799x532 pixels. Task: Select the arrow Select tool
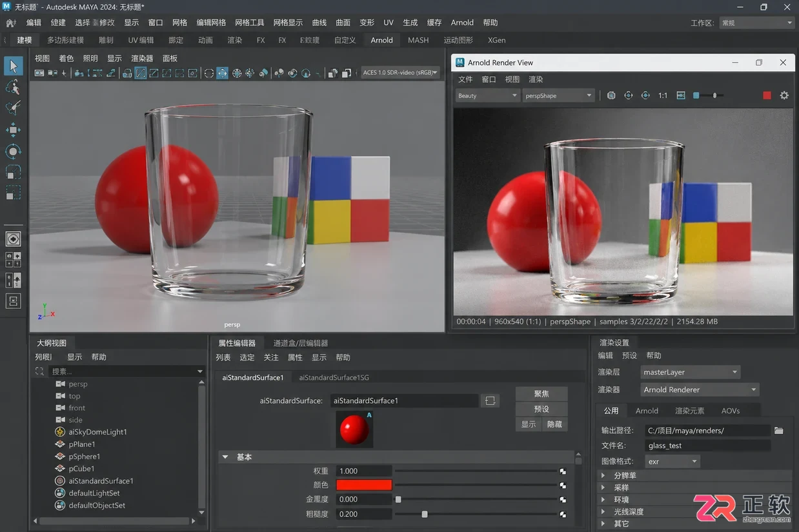tap(13, 66)
